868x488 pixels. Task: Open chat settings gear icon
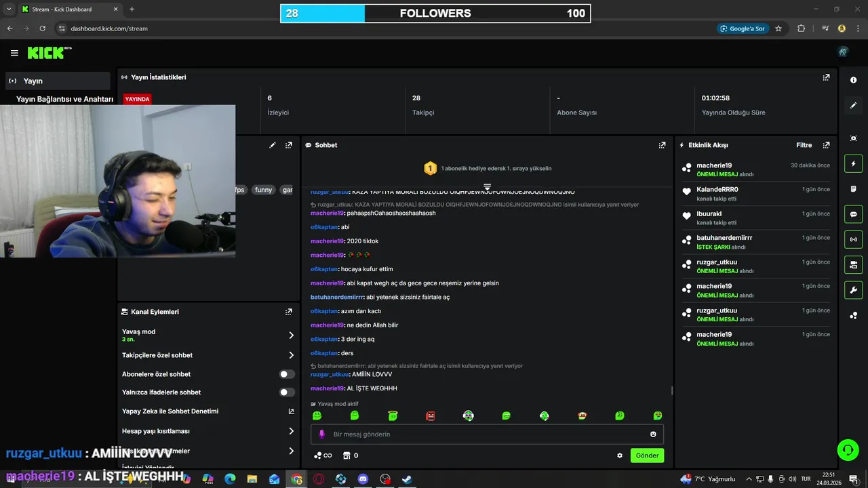pos(620,455)
